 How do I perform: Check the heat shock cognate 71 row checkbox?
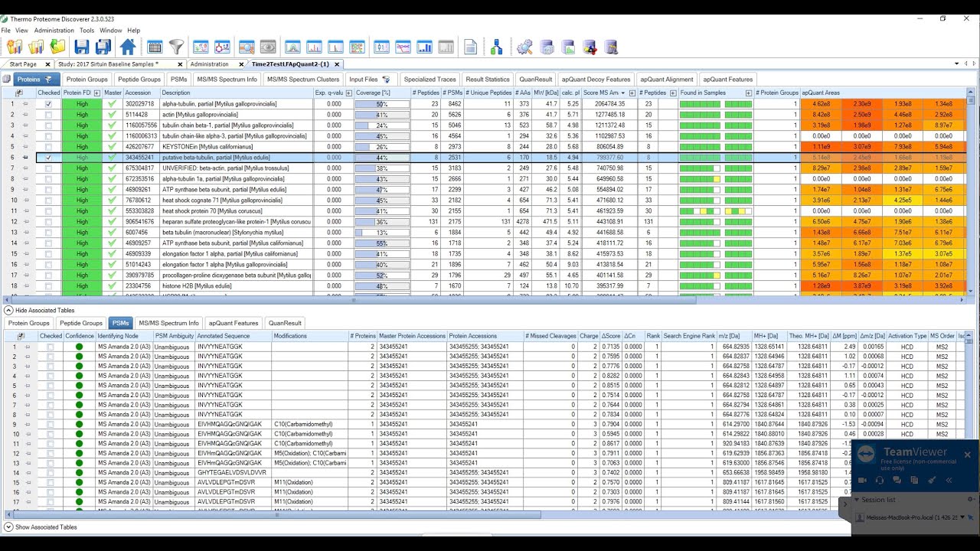[x=49, y=200]
